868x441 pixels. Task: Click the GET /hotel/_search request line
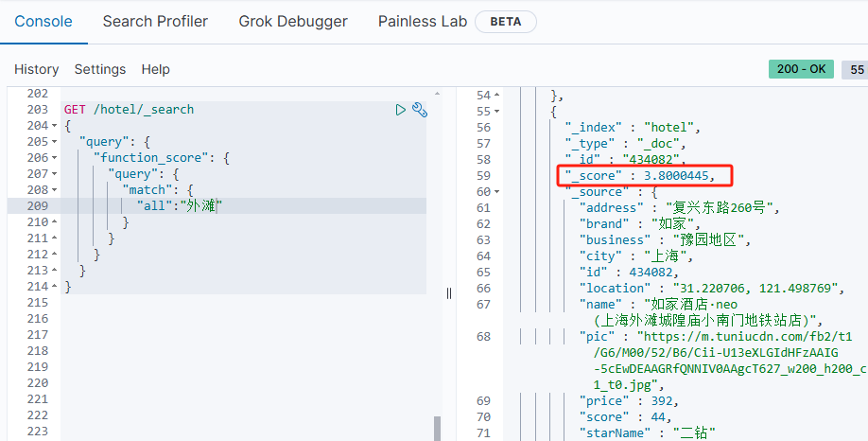129,110
